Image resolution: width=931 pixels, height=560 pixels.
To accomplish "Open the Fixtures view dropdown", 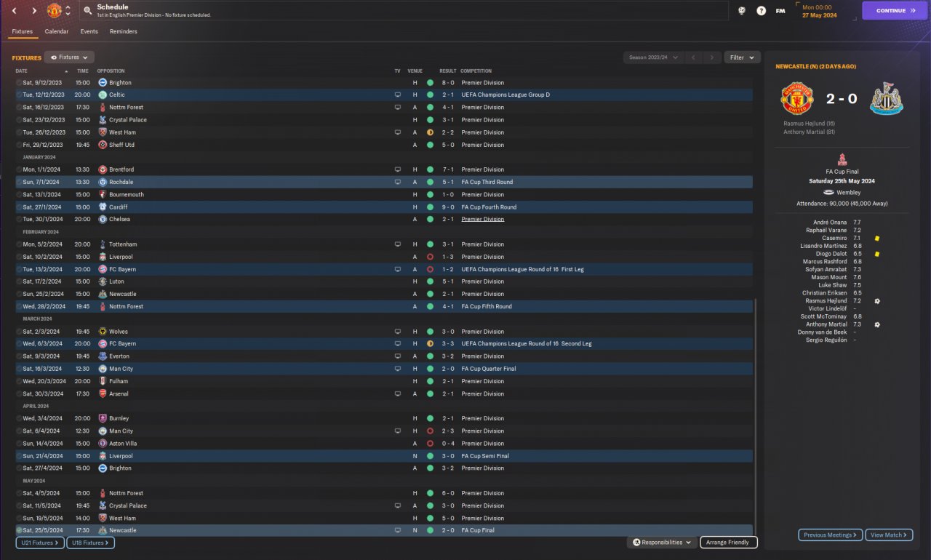I will tap(69, 57).
